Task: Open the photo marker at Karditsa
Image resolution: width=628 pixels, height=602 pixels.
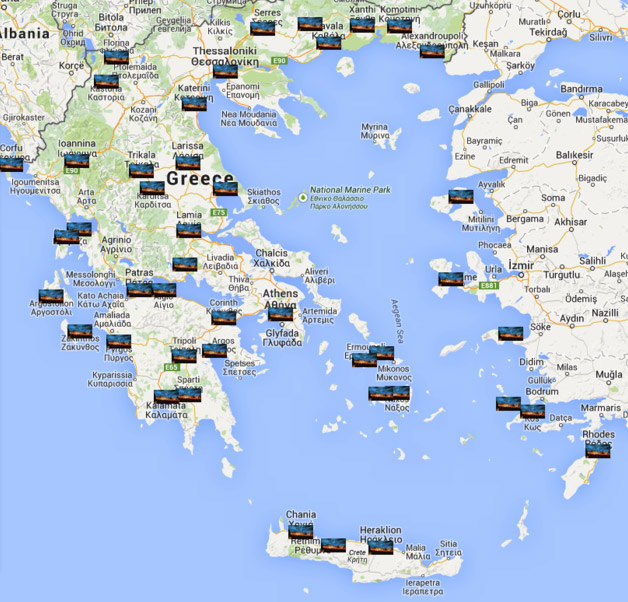Action: [x=152, y=188]
